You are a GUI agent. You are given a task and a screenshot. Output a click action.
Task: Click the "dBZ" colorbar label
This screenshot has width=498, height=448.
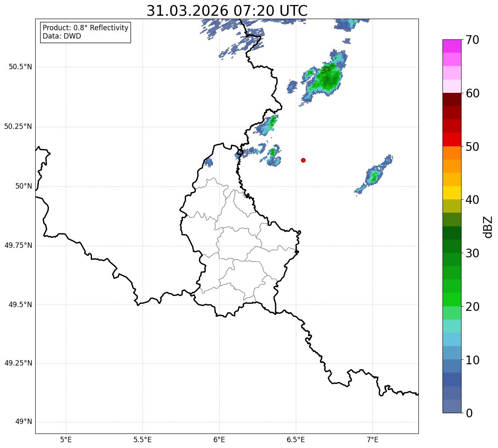tap(488, 226)
